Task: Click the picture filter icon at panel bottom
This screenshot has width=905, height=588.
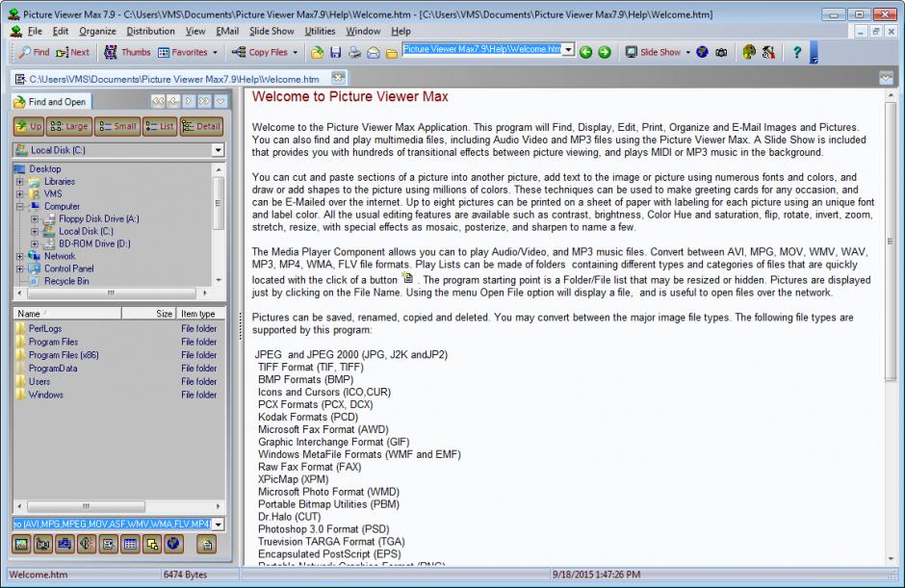Action: coord(21,544)
